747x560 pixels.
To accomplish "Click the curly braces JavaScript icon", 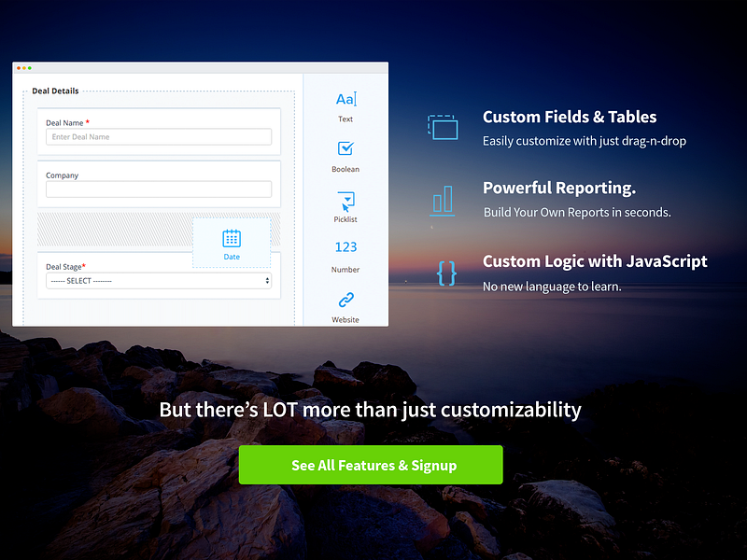I will point(446,273).
